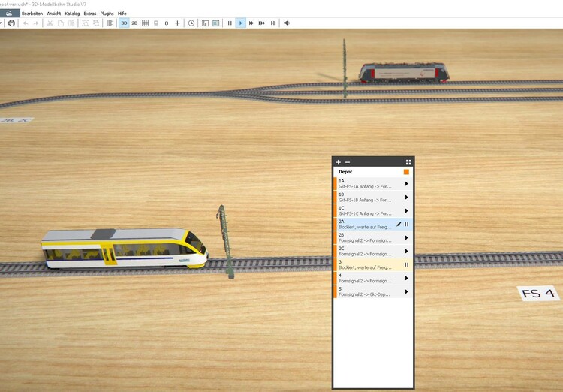Activate route 2B via its arrow
This screenshot has width=563, height=392.
click(406, 237)
